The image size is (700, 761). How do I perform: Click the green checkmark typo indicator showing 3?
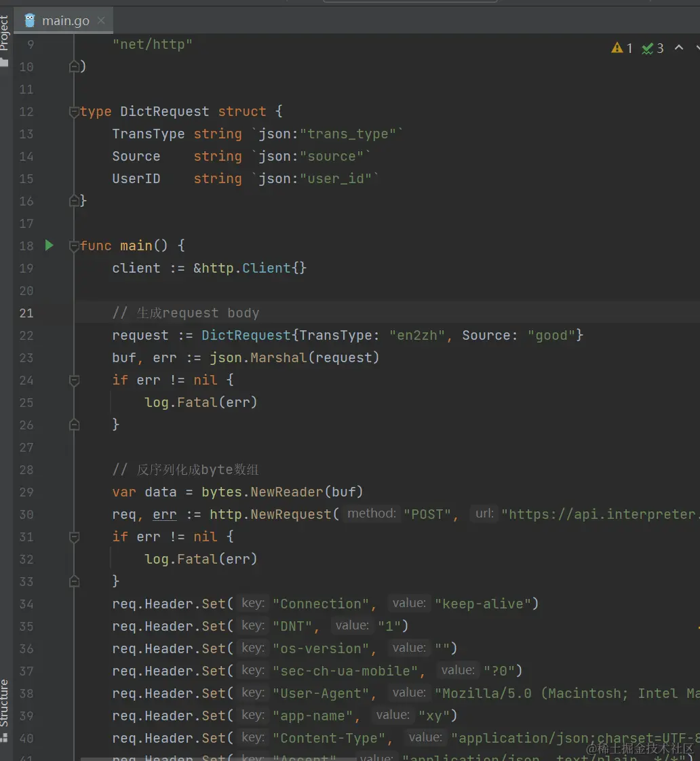[653, 48]
